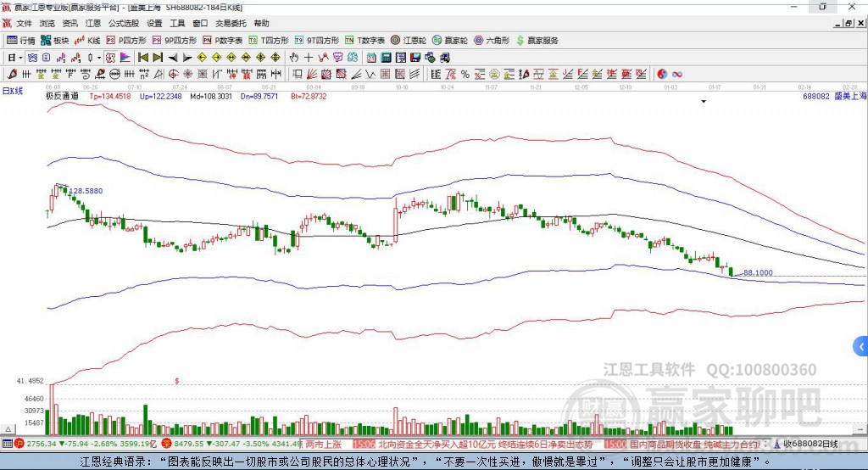Viewport: 868px width, 470px height.
Task: Click the up-arrow at volume panel left
Action: (x=8, y=429)
